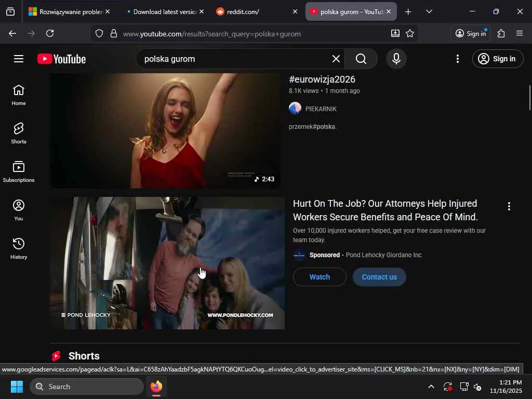Click the sync status tray icon
This screenshot has width=532, height=399.
[447, 387]
